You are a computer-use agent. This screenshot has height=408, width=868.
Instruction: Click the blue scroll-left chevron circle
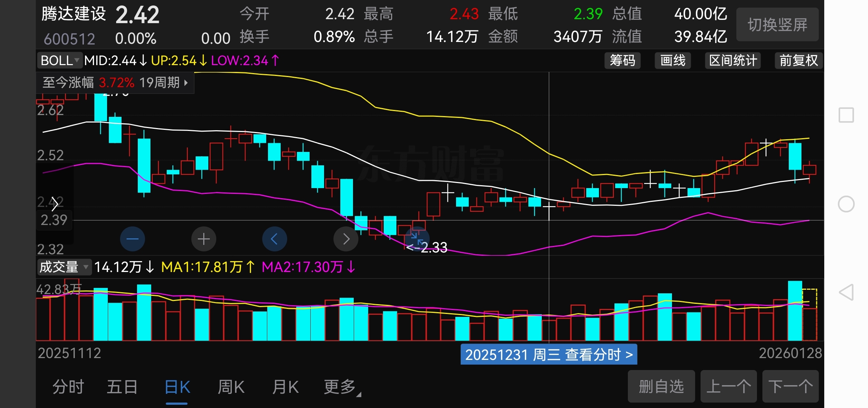[x=274, y=239]
